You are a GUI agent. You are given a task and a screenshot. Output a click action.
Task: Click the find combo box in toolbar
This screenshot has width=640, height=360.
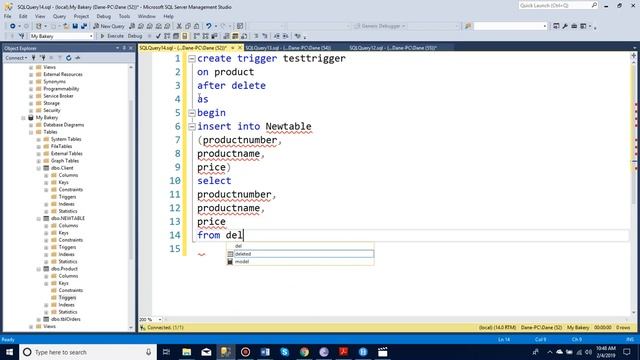pyautogui.click(x=510, y=26)
